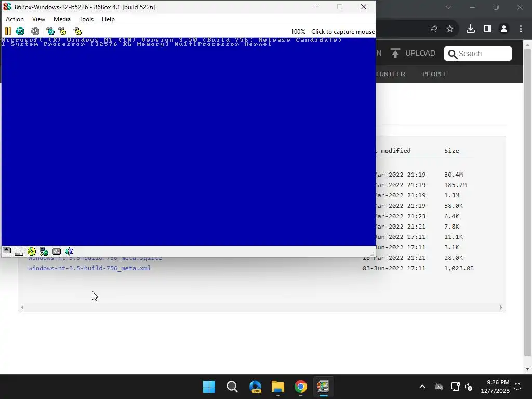Click the browser's vertical scrollbar thumb

pyautogui.click(x=528, y=203)
